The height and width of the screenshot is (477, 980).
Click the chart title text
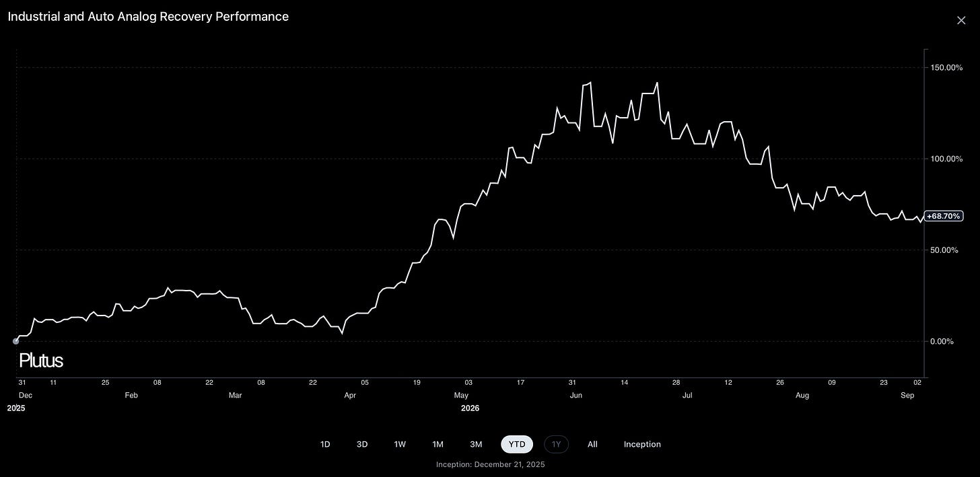(x=148, y=17)
